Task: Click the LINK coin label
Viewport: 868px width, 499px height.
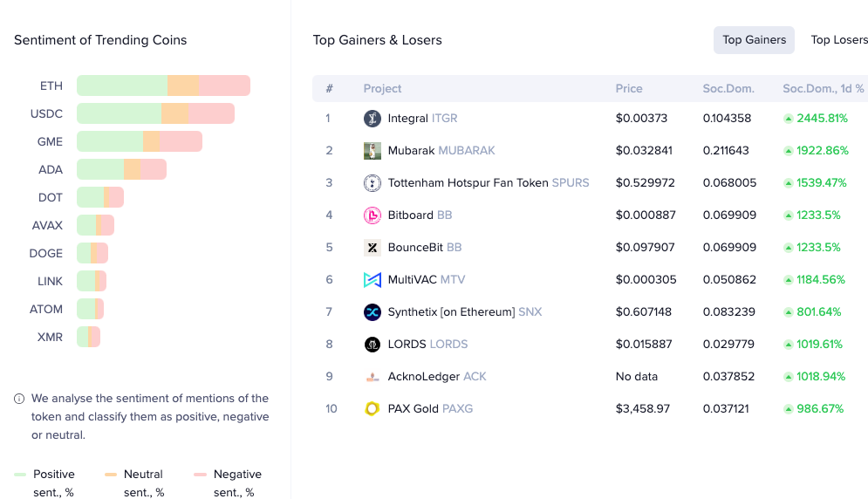Action: point(50,282)
